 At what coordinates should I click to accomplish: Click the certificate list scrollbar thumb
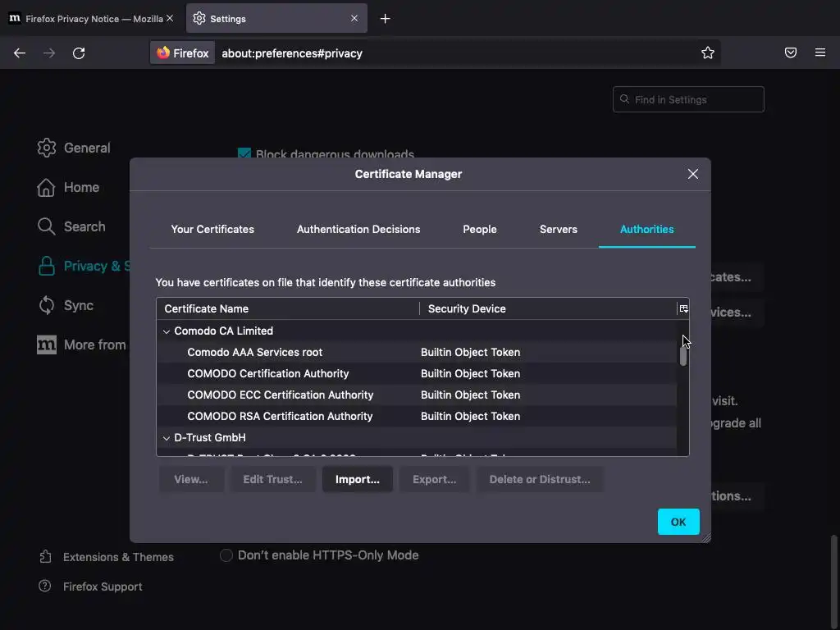click(x=683, y=356)
